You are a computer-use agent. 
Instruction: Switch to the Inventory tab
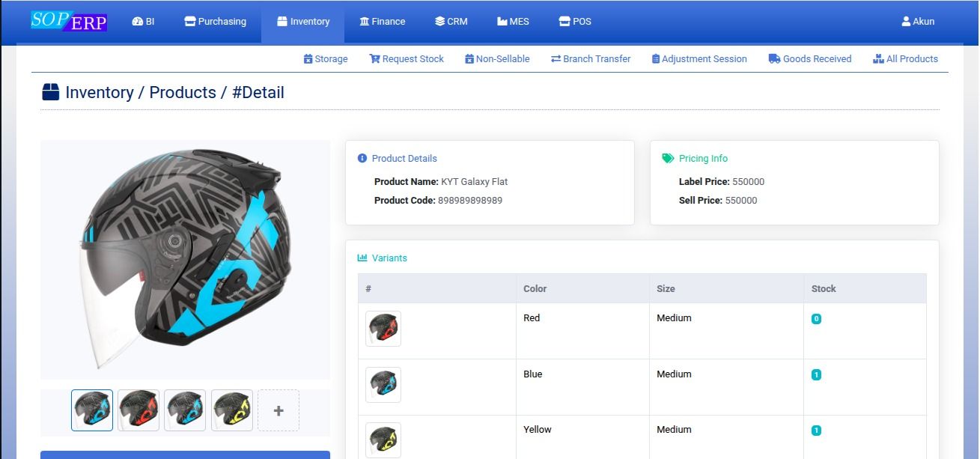(x=302, y=21)
